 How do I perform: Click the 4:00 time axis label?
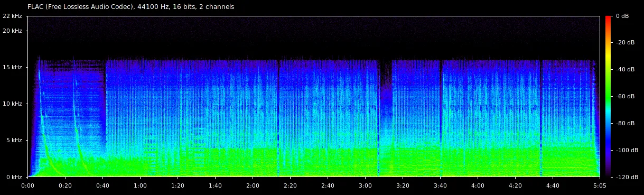[478, 185]
